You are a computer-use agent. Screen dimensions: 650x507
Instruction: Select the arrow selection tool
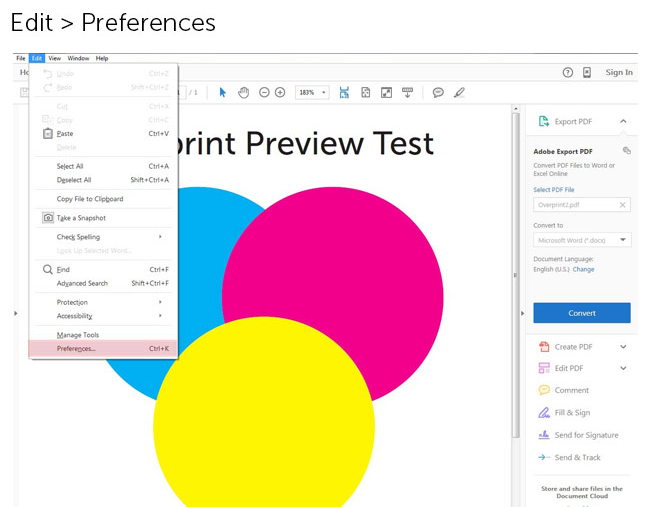223,92
